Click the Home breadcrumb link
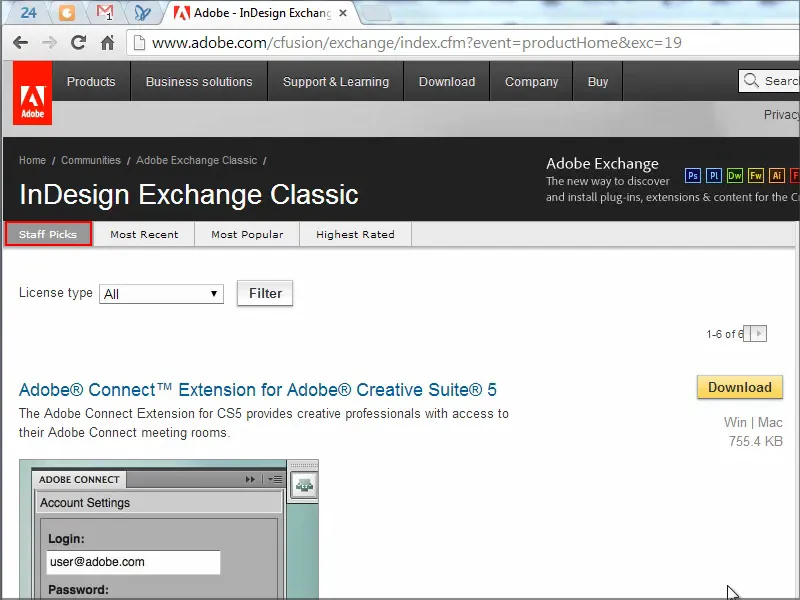The height and width of the screenshot is (600, 800). [x=32, y=160]
